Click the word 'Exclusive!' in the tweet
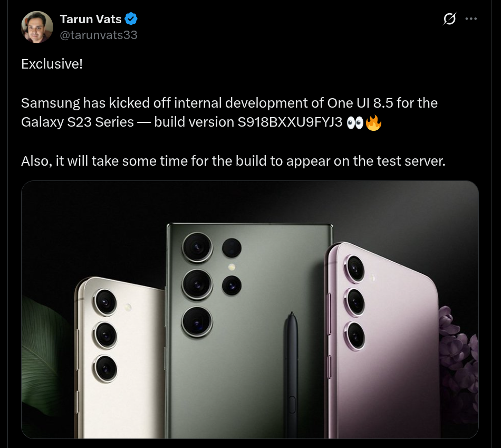This screenshot has width=501, height=448. 51,64
